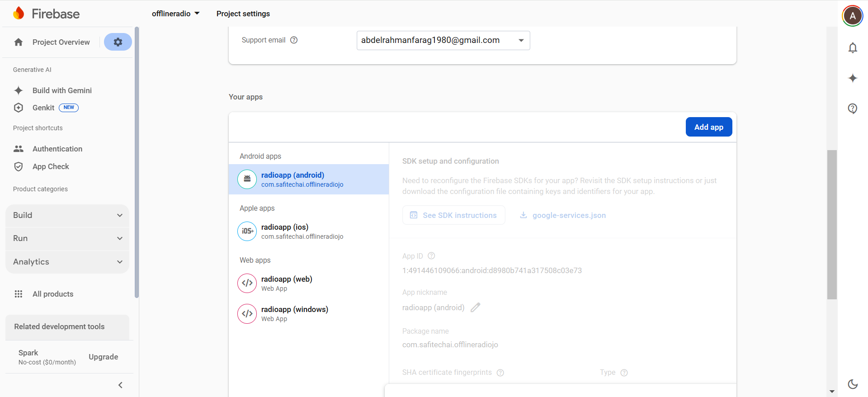Click the App ID value text
This screenshot has height=397, width=868.
tap(492, 270)
